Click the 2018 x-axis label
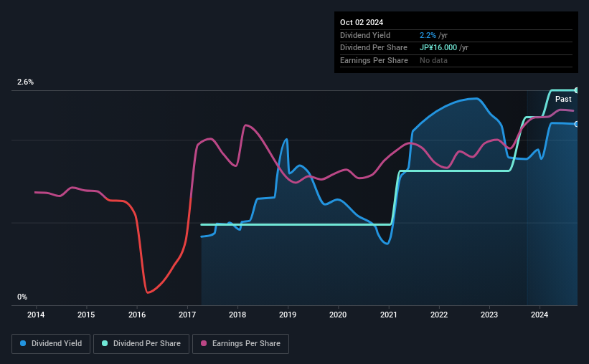Screen dimensions: 589x364 click(237, 315)
